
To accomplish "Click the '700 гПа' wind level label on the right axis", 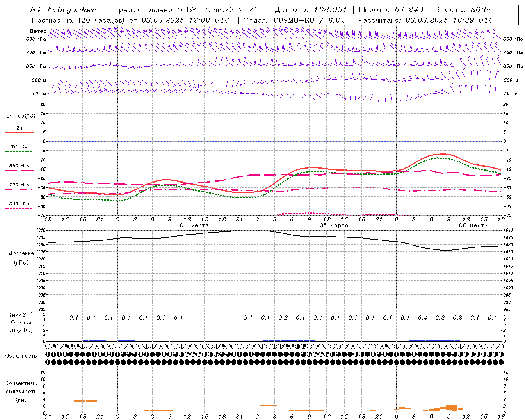I will pyautogui.click(x=513, y=52).
